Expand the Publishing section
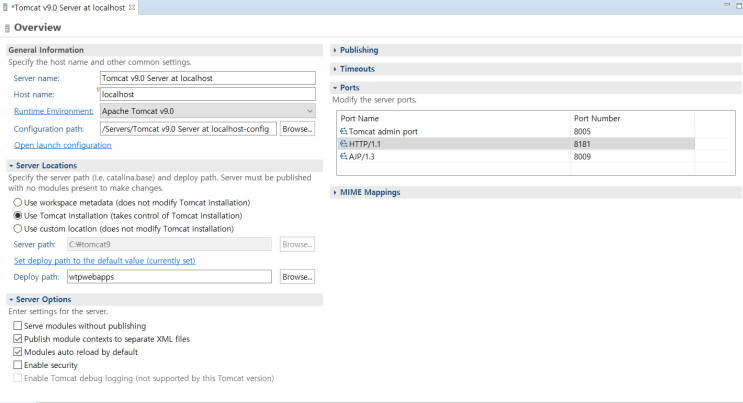Viewport: 743px width, 403px height. point(335,50)
